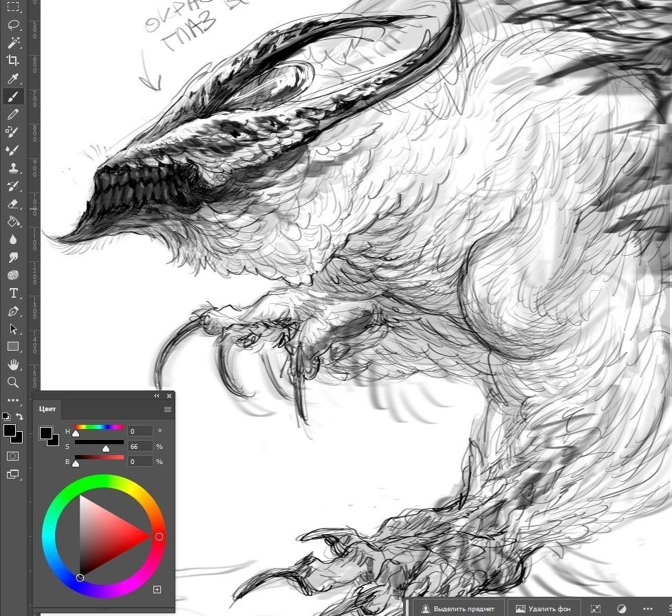
Task: Click the transform selection icon in taskbar
Action: 596,608
